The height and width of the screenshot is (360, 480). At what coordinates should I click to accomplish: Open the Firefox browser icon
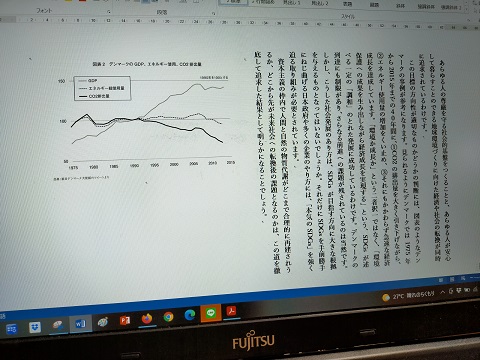click(146, 319)
